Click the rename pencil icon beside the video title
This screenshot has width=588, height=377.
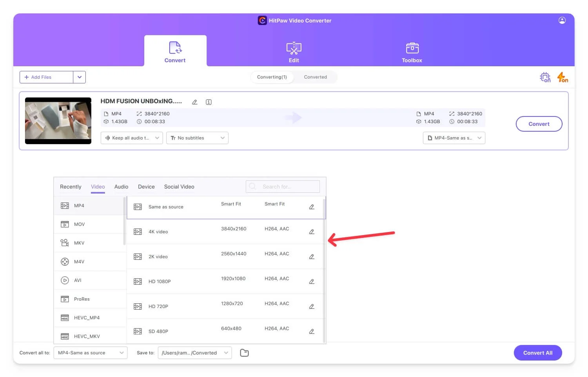[194, 102]
